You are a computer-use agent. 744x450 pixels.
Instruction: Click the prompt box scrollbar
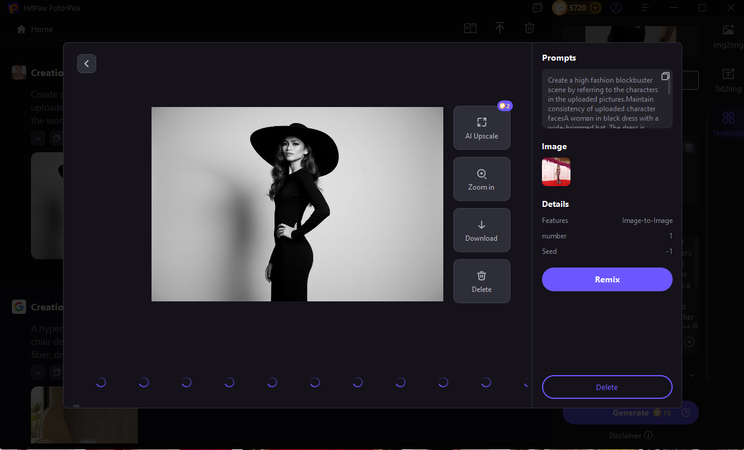[670, 90]
